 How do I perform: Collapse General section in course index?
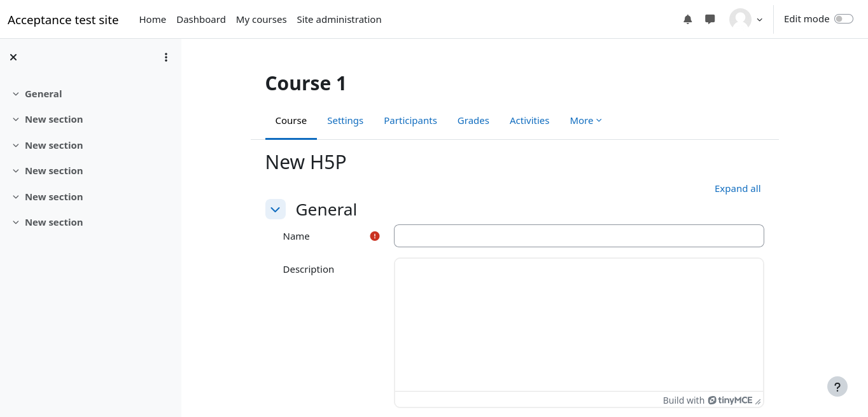(16, 94)
